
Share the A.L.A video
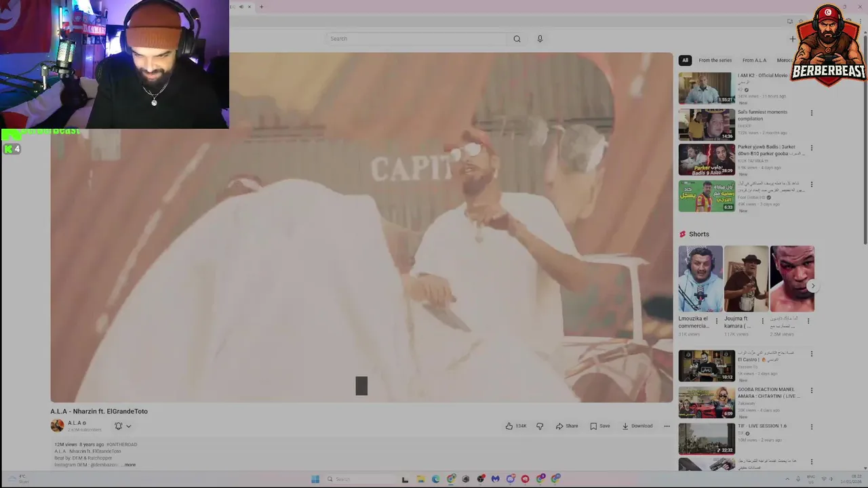567,426
